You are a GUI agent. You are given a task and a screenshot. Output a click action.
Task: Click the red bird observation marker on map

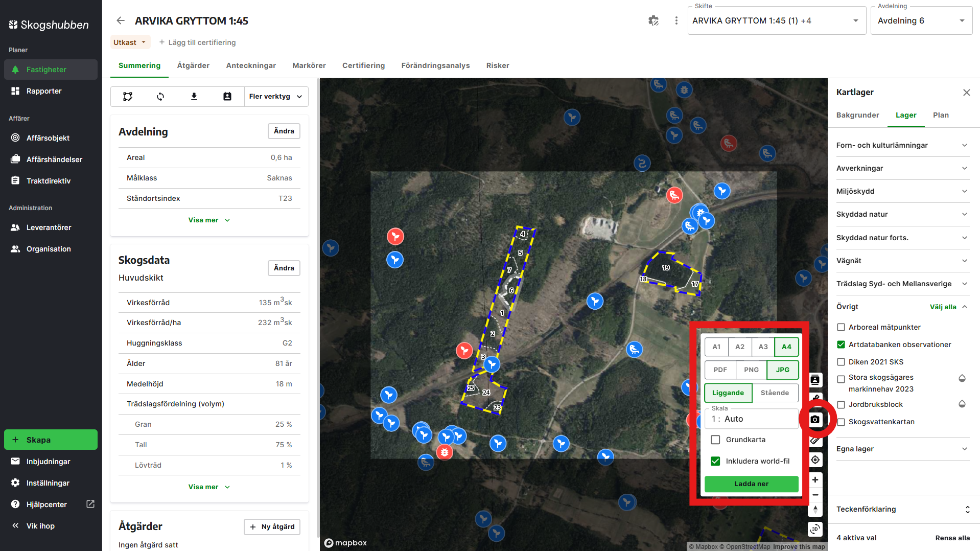(x=674, y=195)
